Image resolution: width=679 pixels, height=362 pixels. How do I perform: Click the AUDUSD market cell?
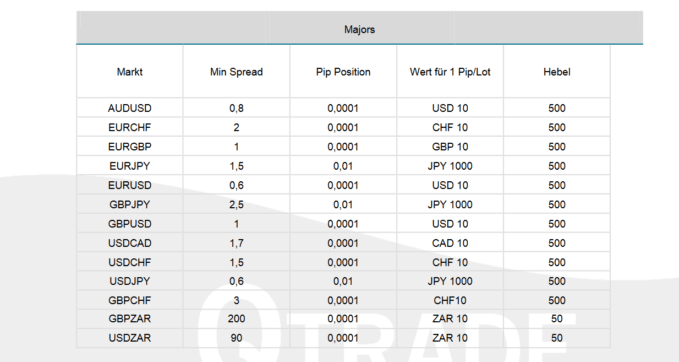tap(129, 108)
